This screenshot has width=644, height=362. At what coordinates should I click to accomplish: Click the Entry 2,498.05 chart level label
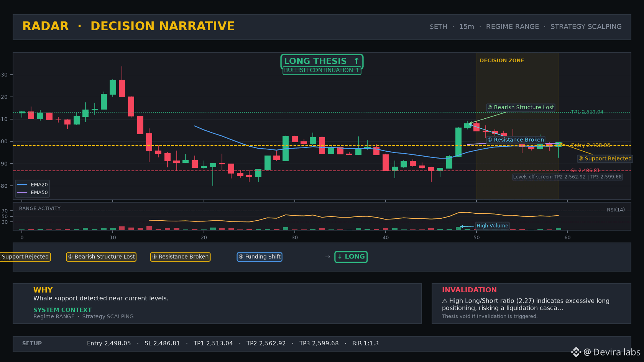(x=590, y=145)
